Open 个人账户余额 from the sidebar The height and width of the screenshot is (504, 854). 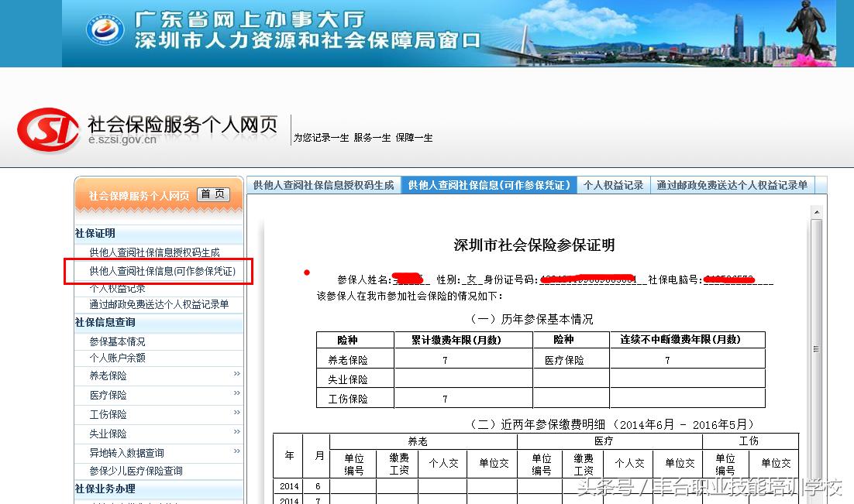(x=120, y=358)
